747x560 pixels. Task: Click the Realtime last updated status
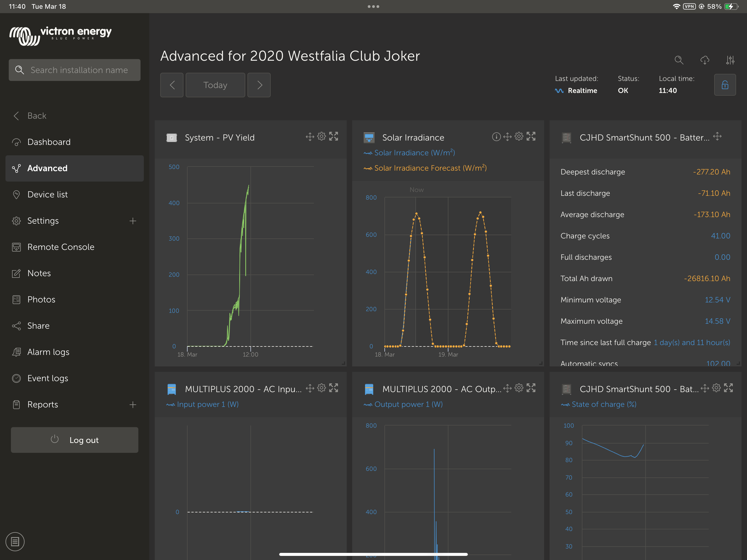(x=576, y=91)
